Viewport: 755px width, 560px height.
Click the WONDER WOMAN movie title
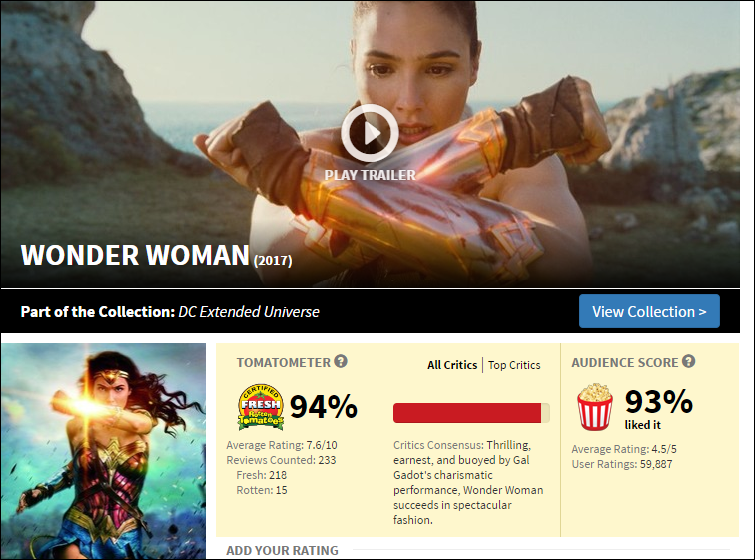pyautogui.click(x=135, y=255)
